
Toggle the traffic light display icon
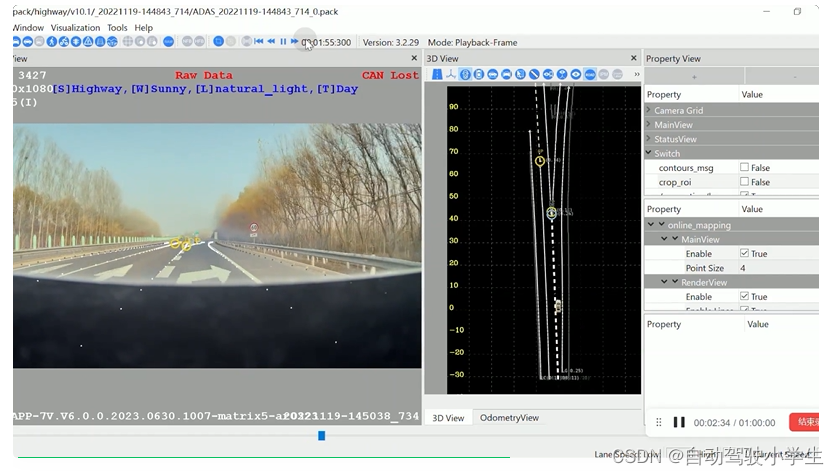pos(76,42)
